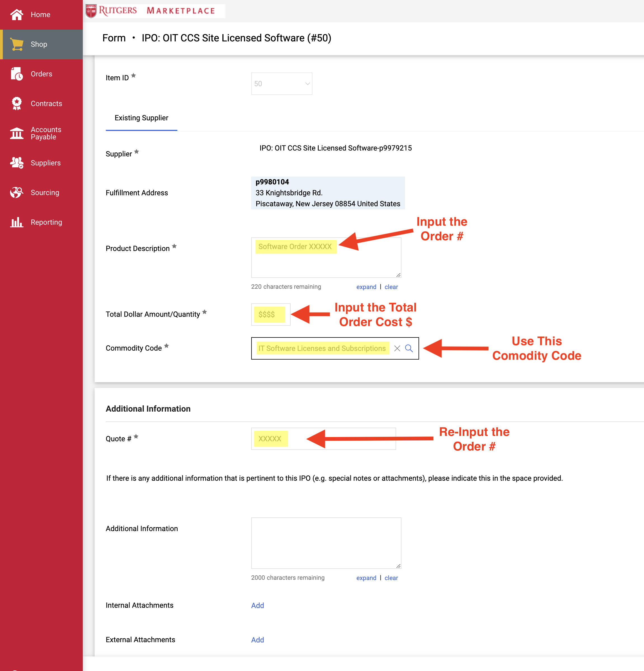Click the Suppliers people icon

tap(17, 163)
